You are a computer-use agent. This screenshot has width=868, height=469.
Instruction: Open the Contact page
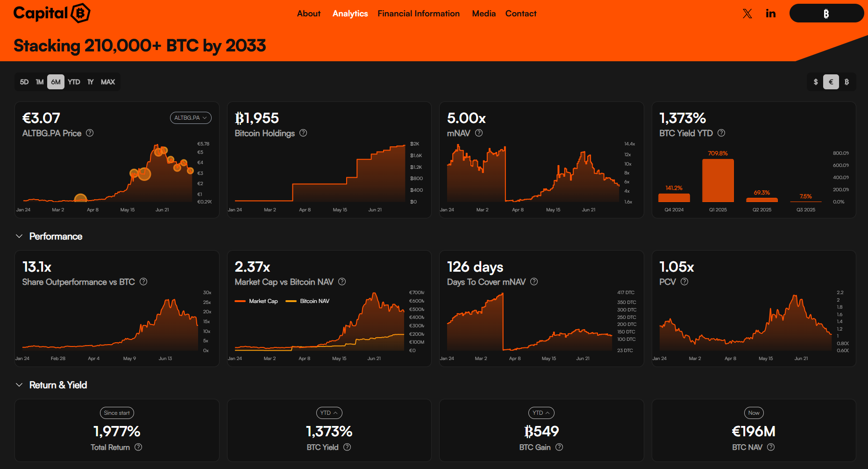point(521,14)
